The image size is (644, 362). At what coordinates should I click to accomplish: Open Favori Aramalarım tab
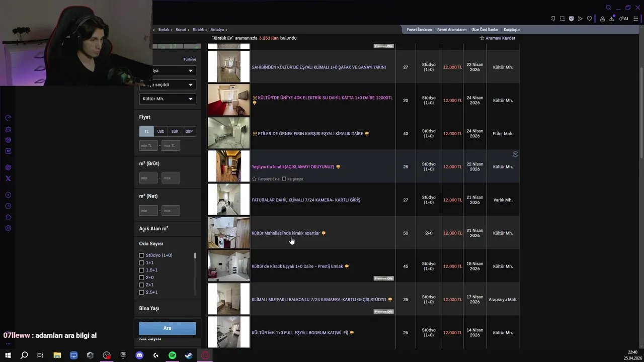click(x=452, y=30)
